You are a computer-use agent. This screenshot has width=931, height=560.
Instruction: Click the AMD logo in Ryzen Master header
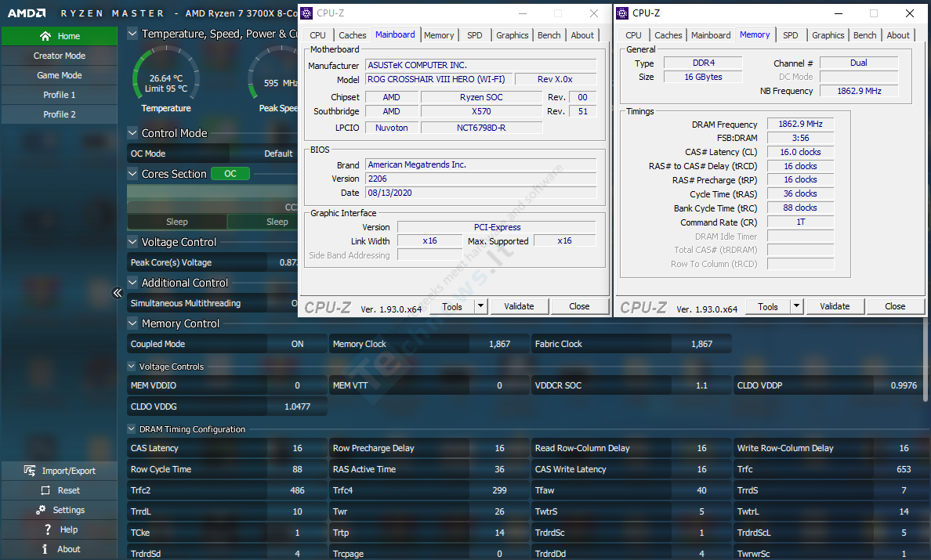tap(27, 13)
